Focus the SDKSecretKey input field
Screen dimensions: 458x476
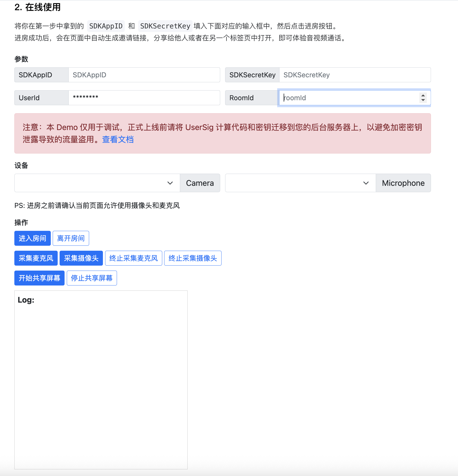pyautogui.click(x=355, y=75)
